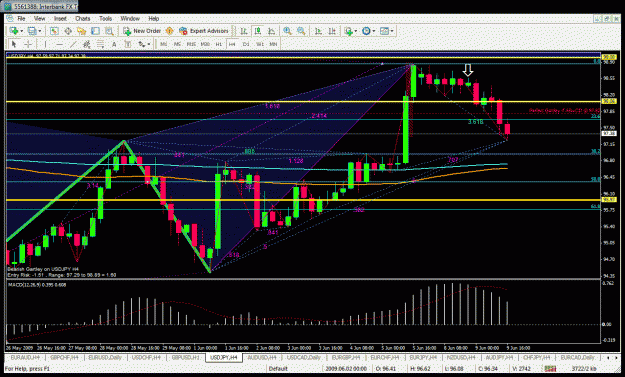Select the Crosshair tool
The height and width of the screenshot is (377, 625).
28,44
